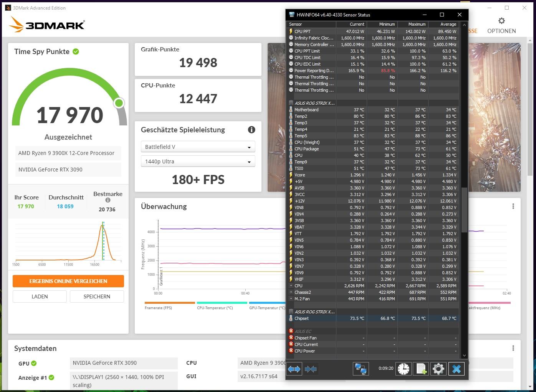The image size is (536, 392).
Task: Select the Vcore voltage row
Action: 373,175
